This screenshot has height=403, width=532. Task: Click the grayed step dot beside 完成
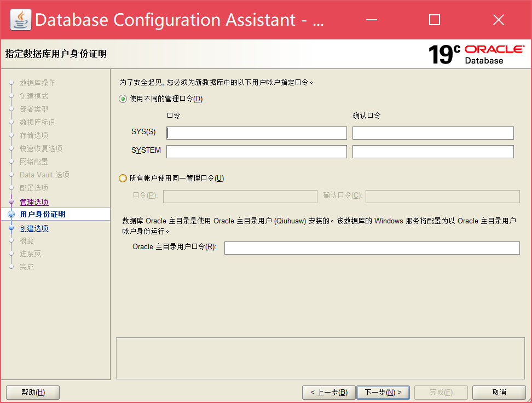(12, 267)
